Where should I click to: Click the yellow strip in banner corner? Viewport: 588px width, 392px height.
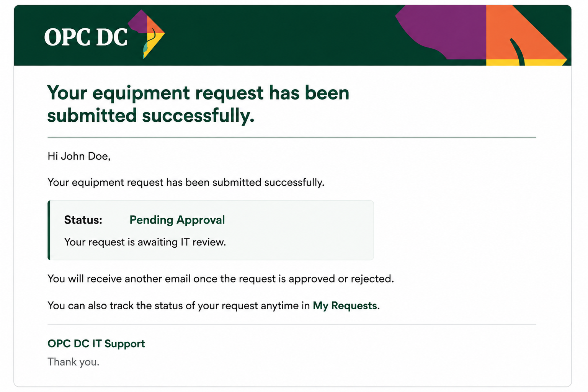click(525, 62)
